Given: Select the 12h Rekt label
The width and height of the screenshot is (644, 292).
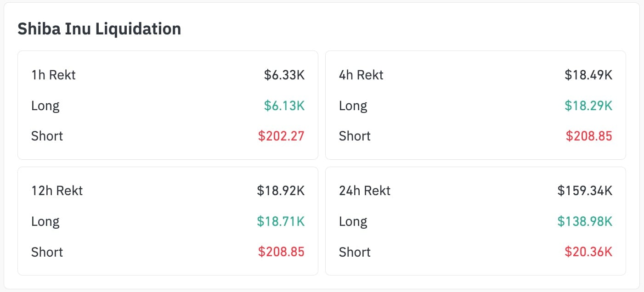Looking at the screenshot, I should pos(57,191).
